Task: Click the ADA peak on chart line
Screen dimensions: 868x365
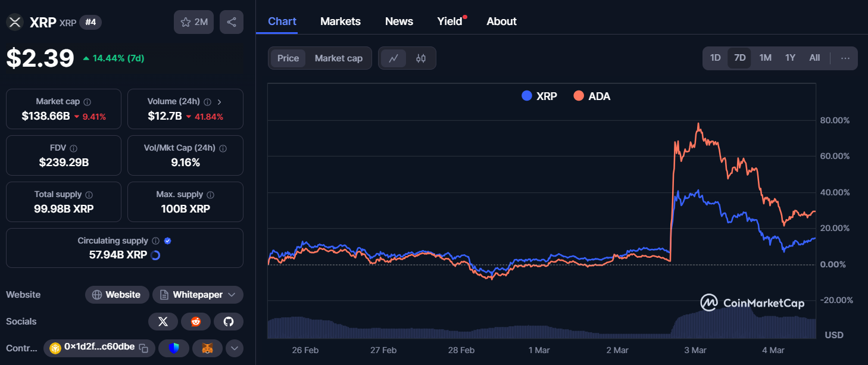Action: click(x=698, y=124)
